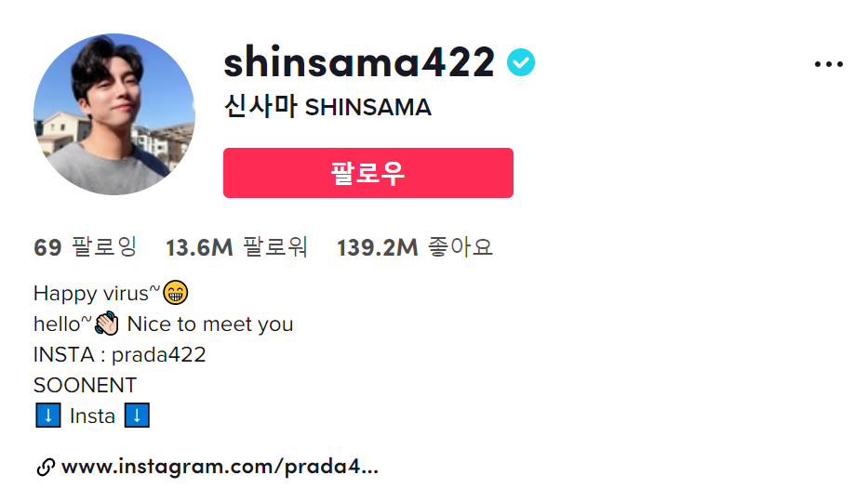Click the "INSTA : prada422" bio line
Viewport: 868px width, 502px height.
click(x=120, y=354)
